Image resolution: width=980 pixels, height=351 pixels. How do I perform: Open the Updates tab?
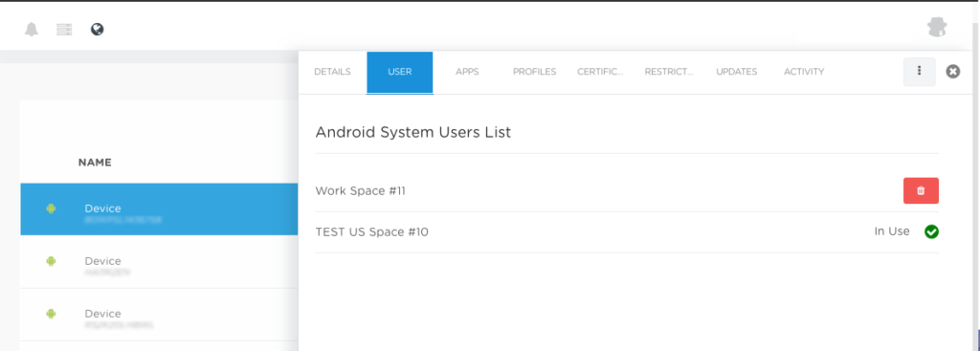click(736, 72)
